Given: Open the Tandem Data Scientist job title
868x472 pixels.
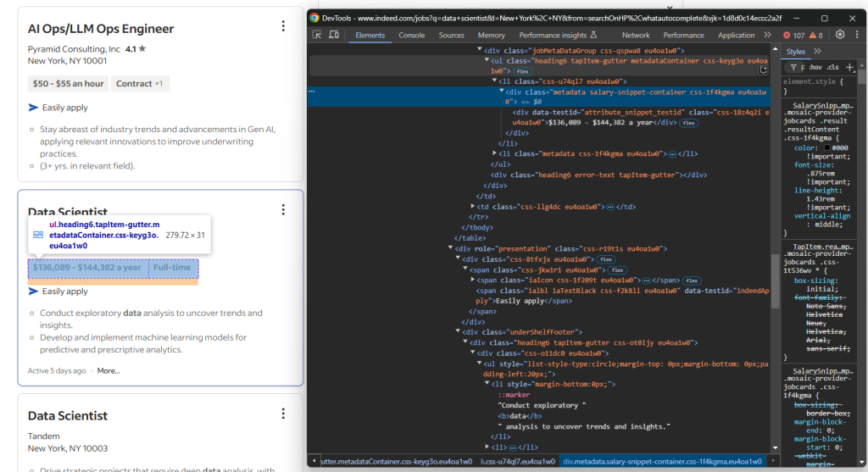Looking at the screenshot, I should 68,415.
